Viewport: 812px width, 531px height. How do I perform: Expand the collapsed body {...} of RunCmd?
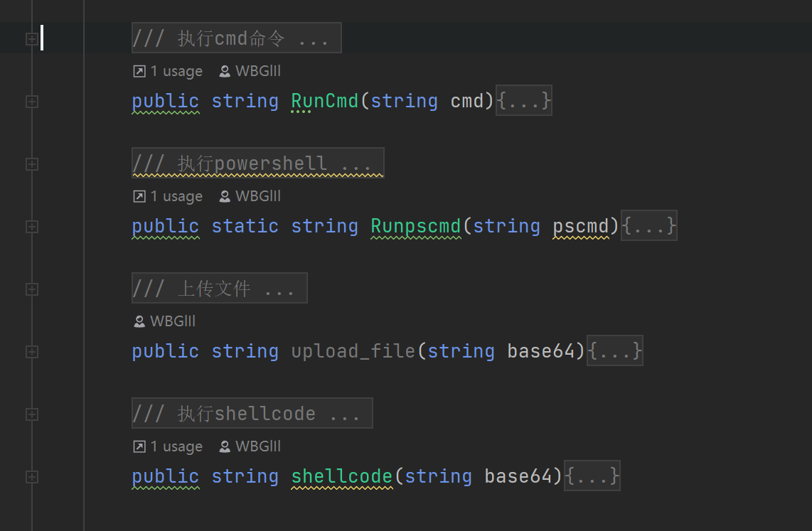click(x=524, y=100)
